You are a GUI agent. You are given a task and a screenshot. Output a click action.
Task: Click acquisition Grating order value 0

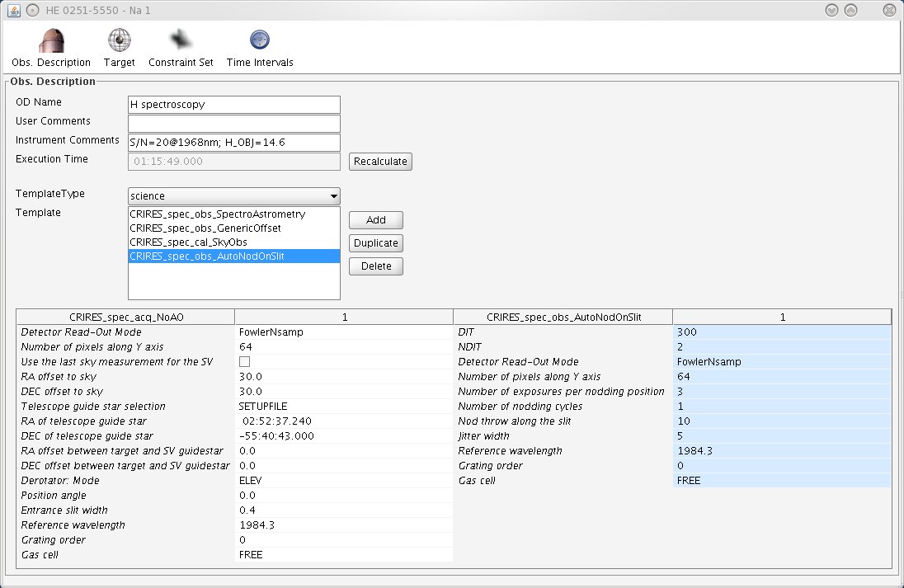pos(344,539)
